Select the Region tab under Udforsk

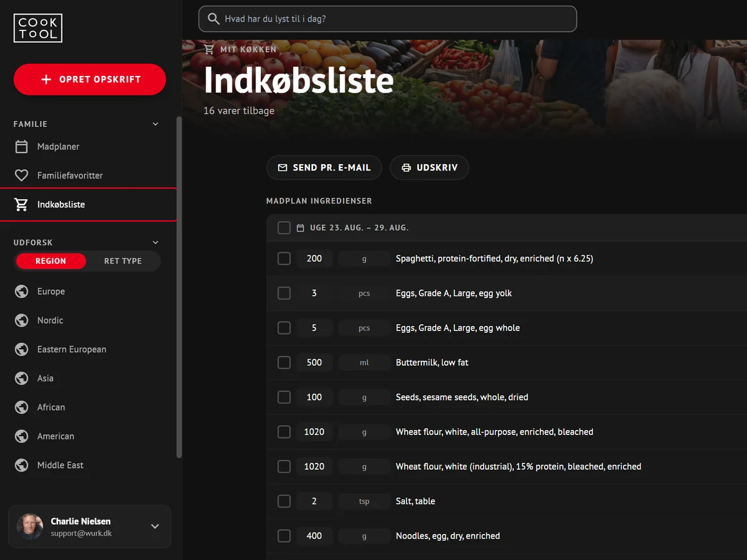(x=51, y=261)
